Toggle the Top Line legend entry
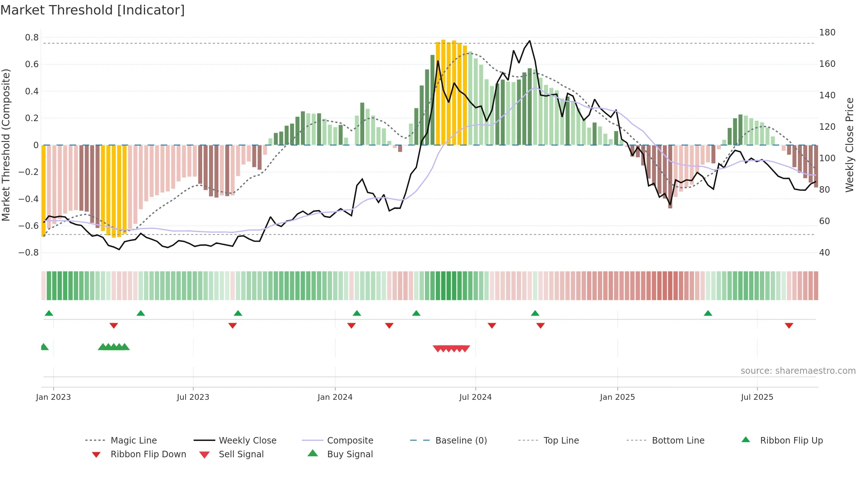The height and width of the screenshot is (488, 868). (548, 440)
